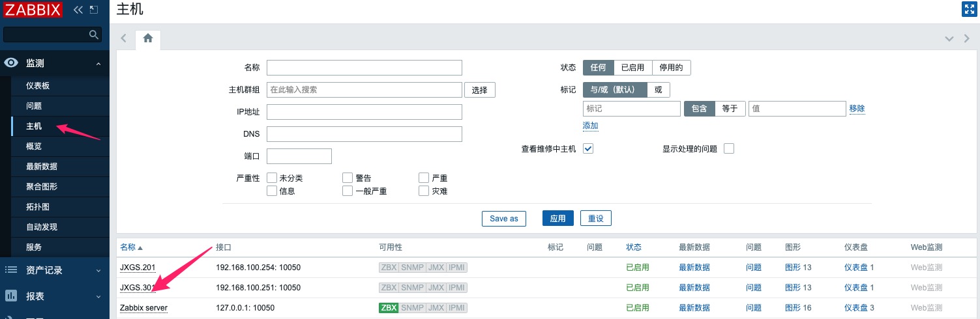Toggle fullscreen kiosk mode icon
The width and height of the screenshot is (980, 319).
pos(969,9)
